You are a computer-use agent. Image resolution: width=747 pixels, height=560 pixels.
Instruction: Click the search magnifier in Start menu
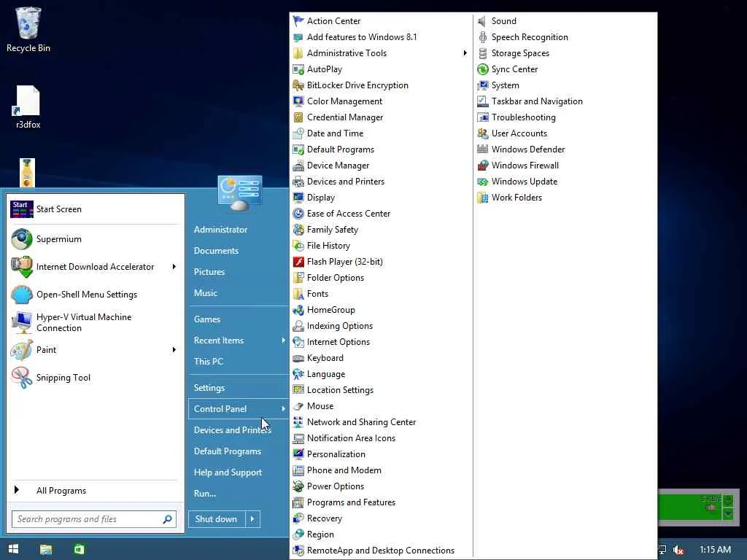(x=167, y=519)
